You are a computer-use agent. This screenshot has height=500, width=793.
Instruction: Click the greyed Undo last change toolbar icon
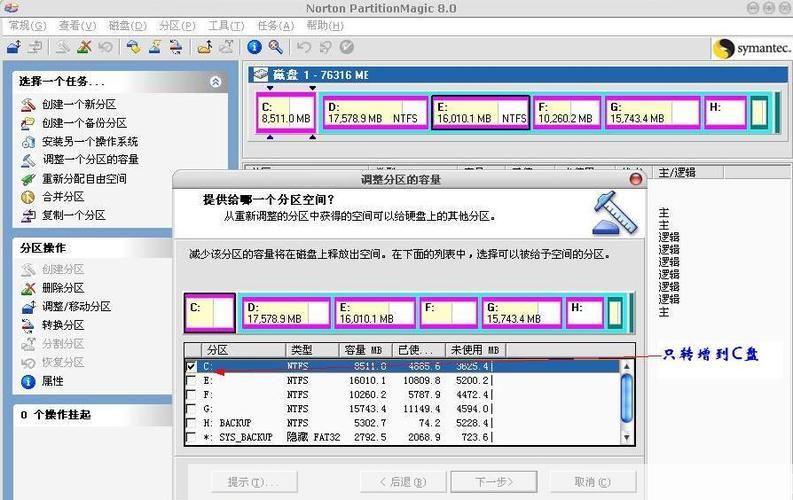(x=303, y=47)
